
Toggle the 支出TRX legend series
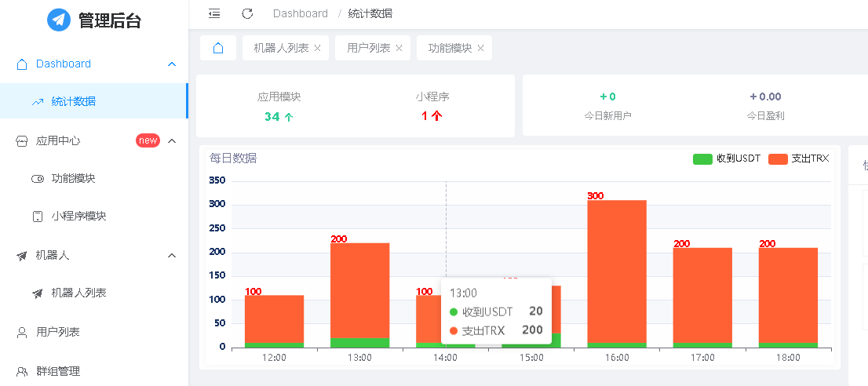(798, 158)
